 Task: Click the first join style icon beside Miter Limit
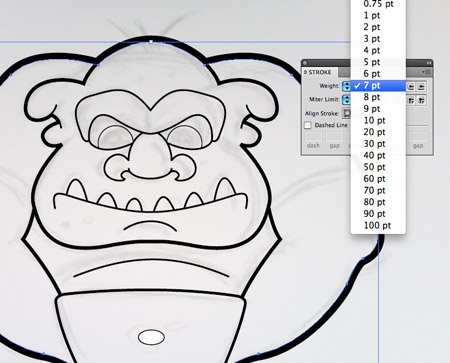[x=411, y=100]
